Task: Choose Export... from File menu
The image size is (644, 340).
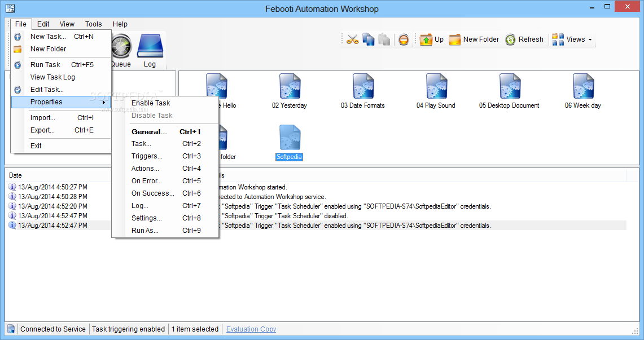Action: [61, 130]
